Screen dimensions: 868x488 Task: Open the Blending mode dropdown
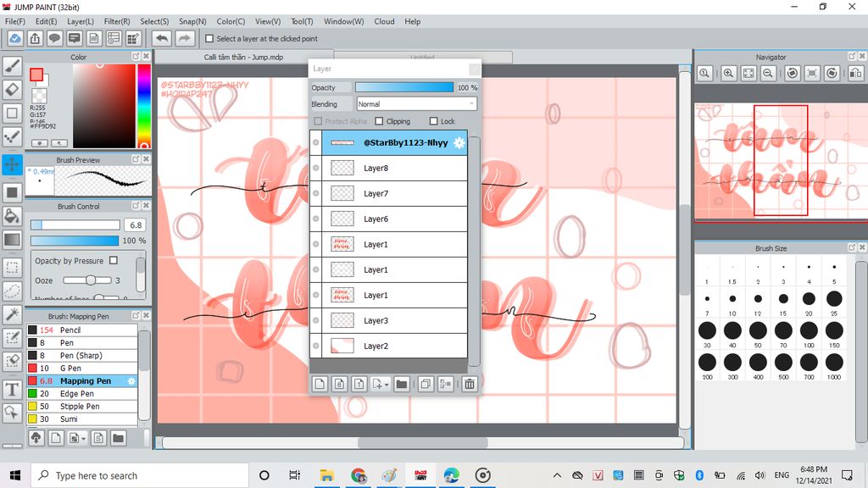(x=416, y=104)
